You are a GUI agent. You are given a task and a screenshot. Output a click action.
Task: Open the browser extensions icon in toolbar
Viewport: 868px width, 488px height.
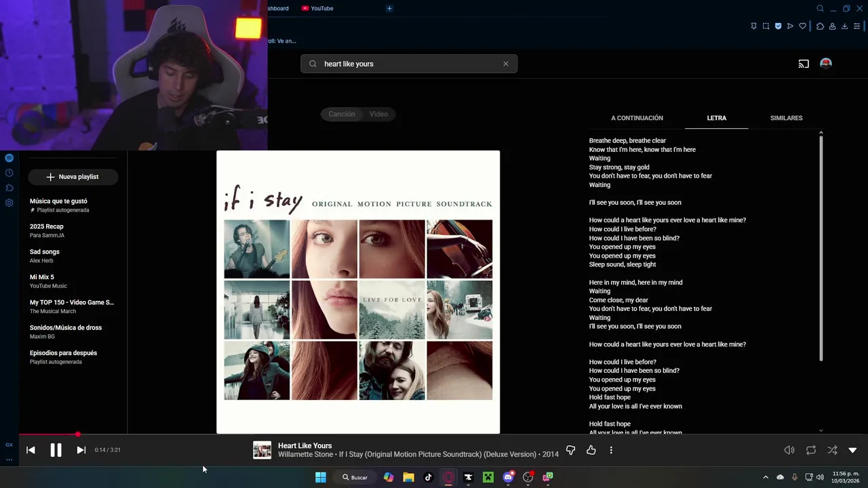point(820,26)
